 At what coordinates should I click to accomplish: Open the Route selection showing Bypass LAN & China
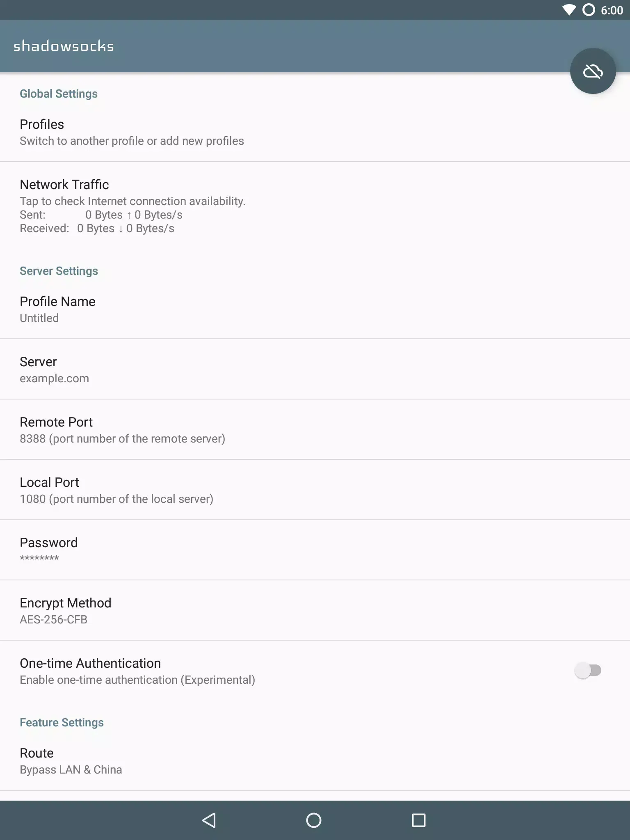164,760
